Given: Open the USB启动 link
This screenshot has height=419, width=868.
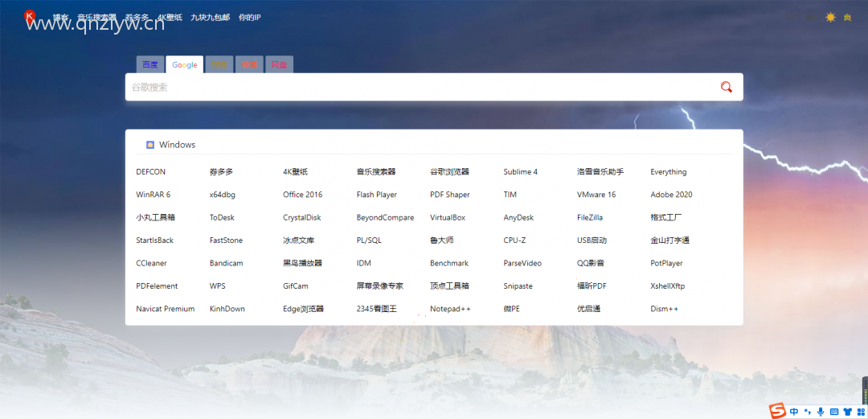Looking at the screenshot, I should 592,240.
